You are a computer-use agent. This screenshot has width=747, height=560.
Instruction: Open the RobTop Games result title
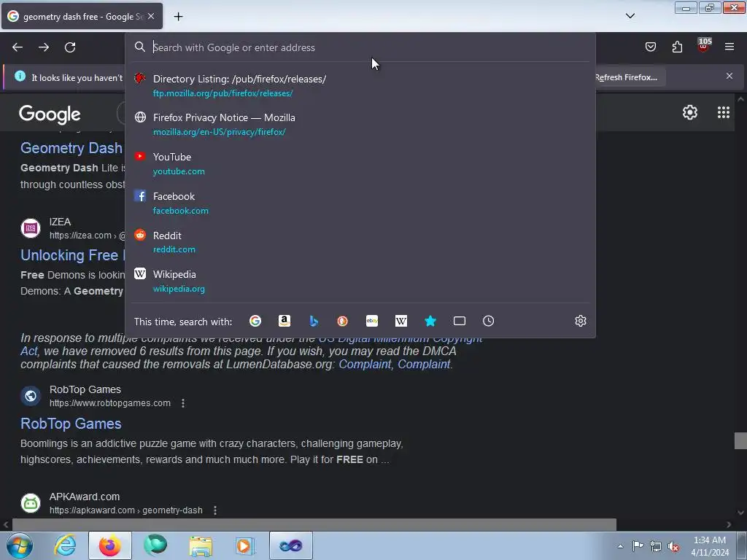pyautogui.click(x=71, y=424)
